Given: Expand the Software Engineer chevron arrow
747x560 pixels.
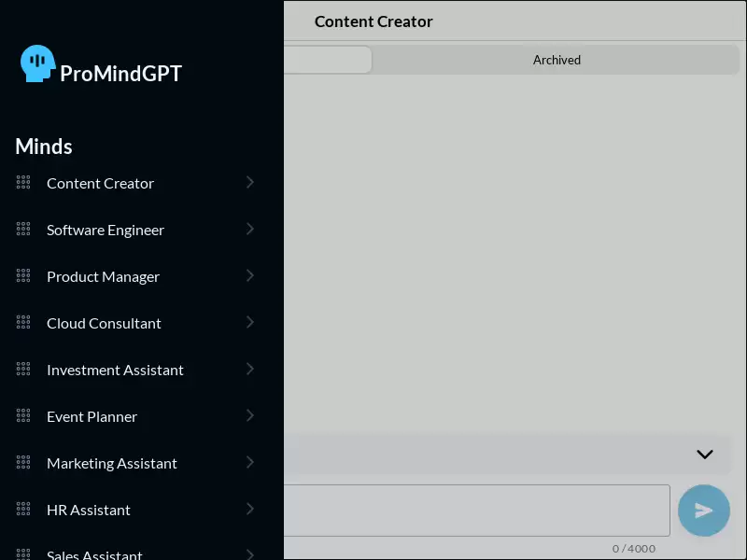Looking at the screenshot, I should 250,229.
